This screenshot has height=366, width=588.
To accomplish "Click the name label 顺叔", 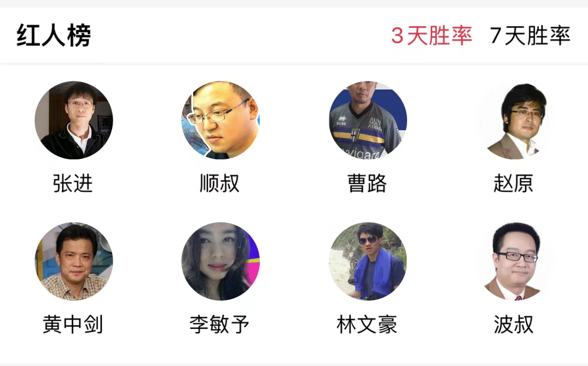I will (220, 184).
